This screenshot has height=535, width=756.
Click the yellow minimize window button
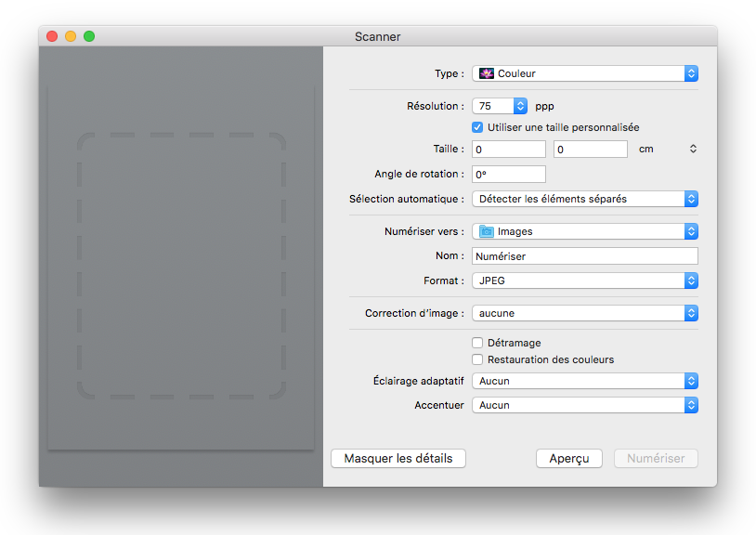pos(71,36)
